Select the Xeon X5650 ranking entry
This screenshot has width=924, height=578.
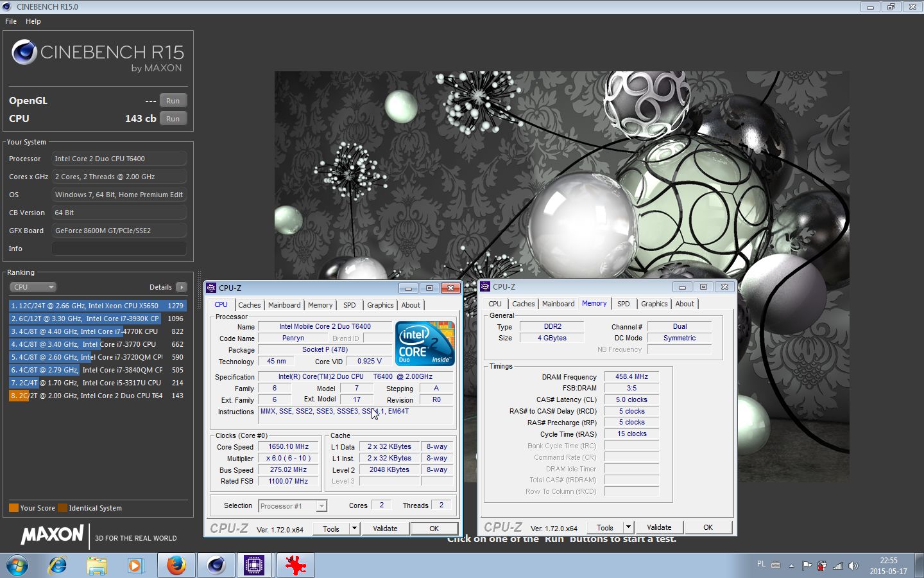click(98, 306)
